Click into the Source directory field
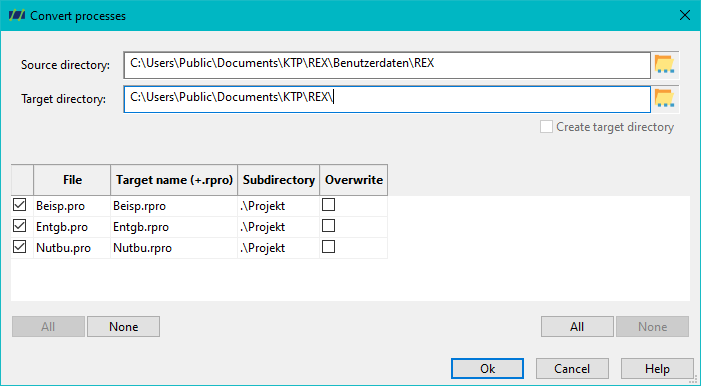The height and width of the screenshot is (386, 701). [387, 65]
